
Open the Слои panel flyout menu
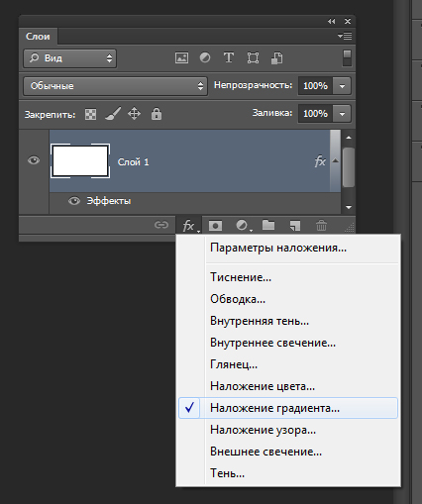click(x=345, y=36)
